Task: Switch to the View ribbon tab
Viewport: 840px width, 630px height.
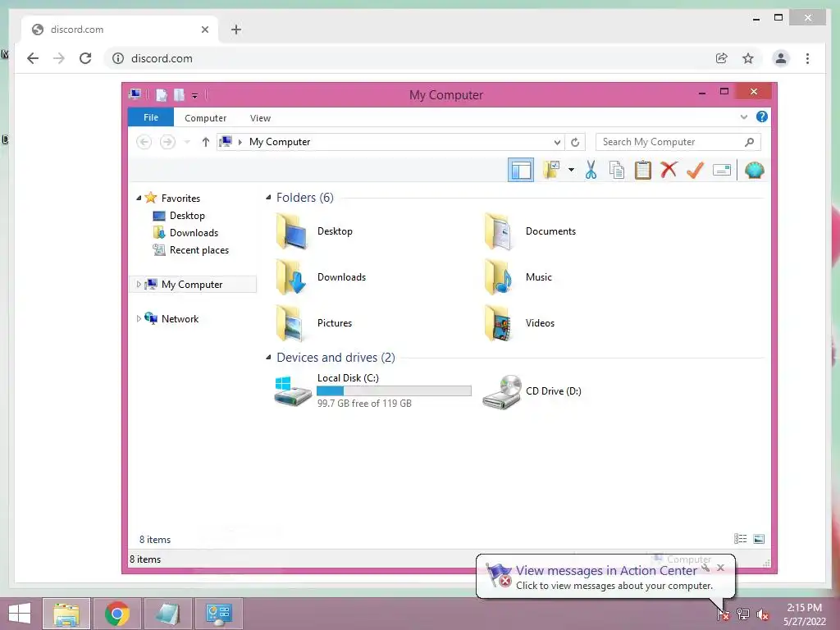Action: click(x=260, y=118)
